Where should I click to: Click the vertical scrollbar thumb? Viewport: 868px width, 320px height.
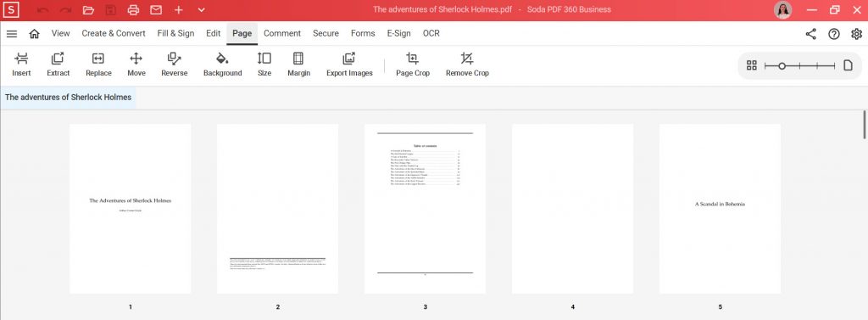[x=865, y=125]
